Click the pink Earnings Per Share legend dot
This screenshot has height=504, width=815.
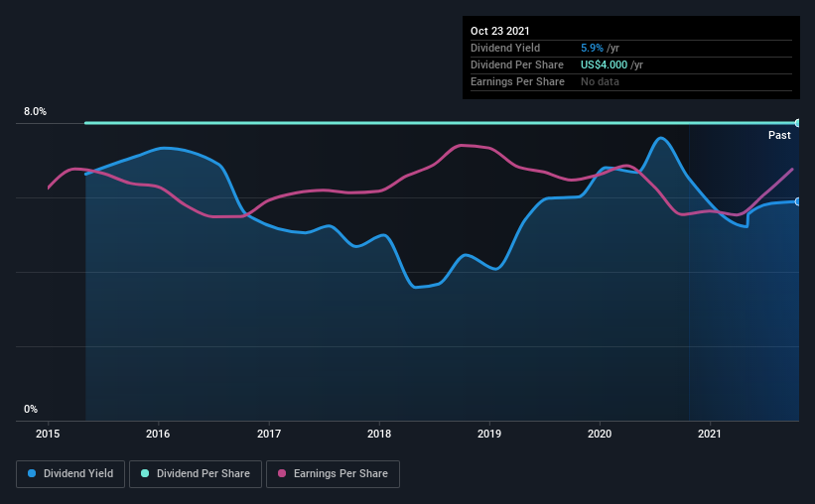(282, 473)
